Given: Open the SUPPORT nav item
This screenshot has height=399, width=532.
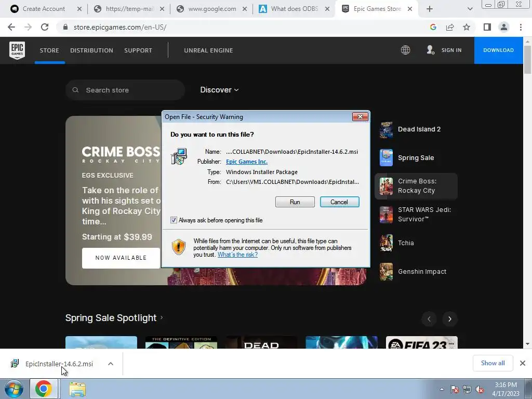Looking at the screenshot, I should point(138,50).
